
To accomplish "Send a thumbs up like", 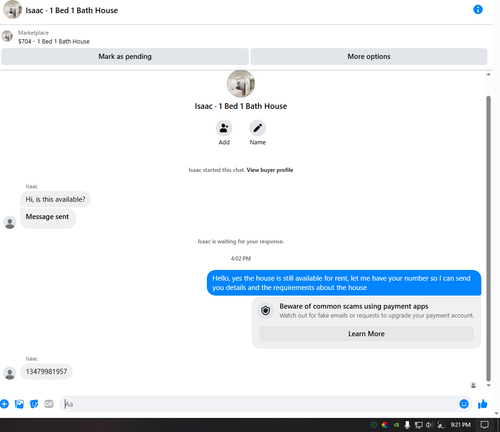I will 483,404.
